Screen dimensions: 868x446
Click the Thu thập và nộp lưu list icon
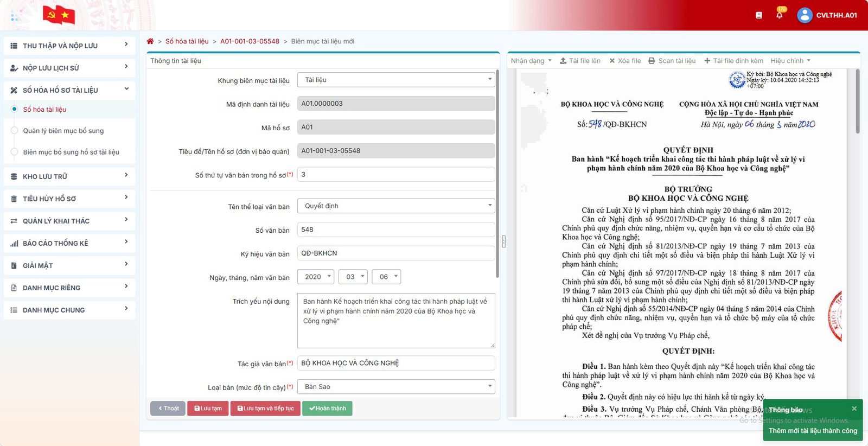14,46
